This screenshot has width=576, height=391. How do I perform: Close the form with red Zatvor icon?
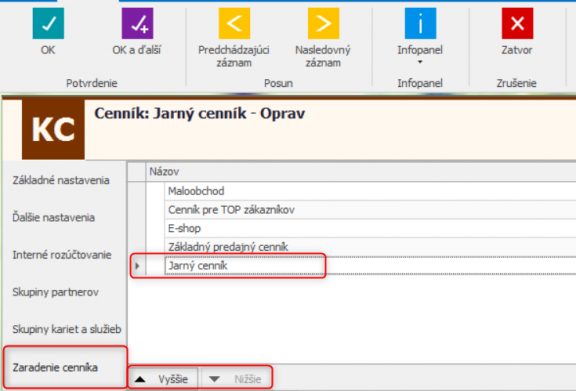[517, 23]
